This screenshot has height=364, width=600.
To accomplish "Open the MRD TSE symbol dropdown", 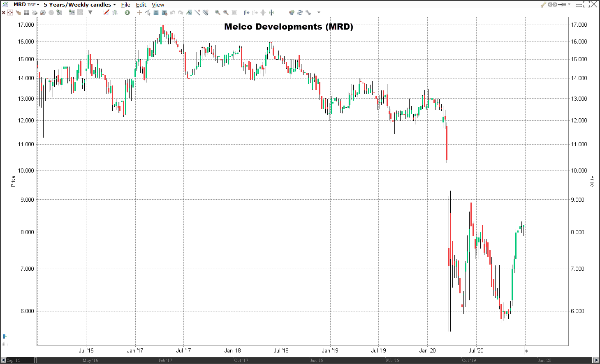I will click(27, 5).
